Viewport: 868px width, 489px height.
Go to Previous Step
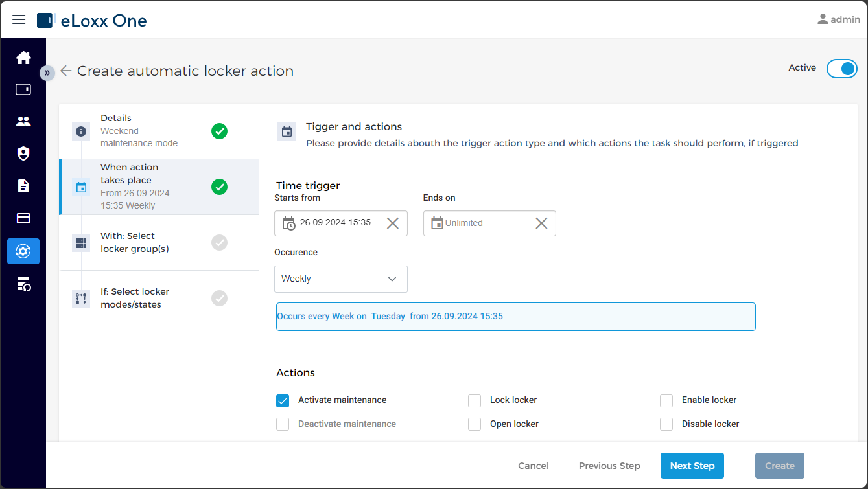(x=609, y=466)
